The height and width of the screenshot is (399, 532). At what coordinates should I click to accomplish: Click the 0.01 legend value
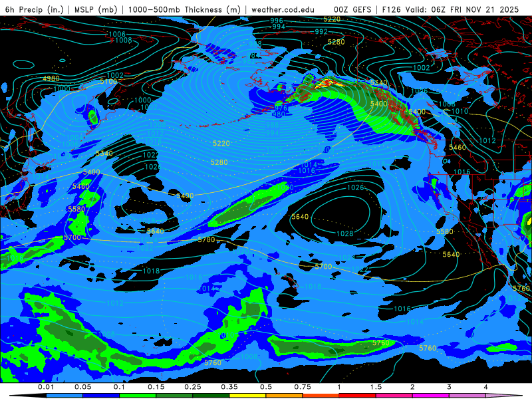coord(46,387)
